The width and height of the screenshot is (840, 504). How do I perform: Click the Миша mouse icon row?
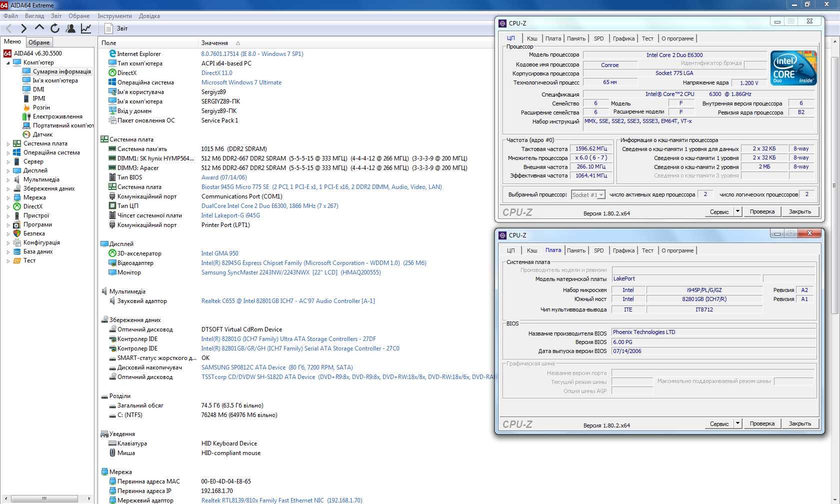coord(112,453)
